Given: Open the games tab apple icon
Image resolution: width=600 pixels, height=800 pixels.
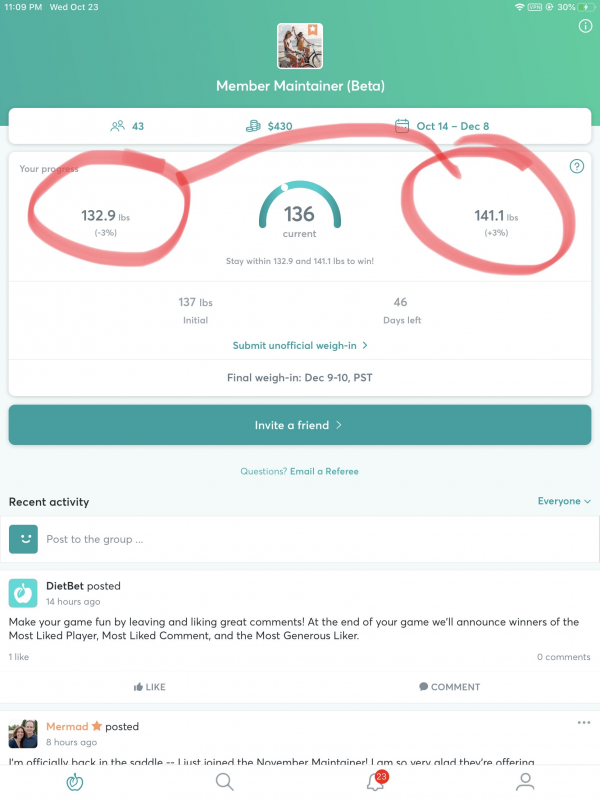Looking at the screenshot, I should pyautogui.click(x=75, y=781).
